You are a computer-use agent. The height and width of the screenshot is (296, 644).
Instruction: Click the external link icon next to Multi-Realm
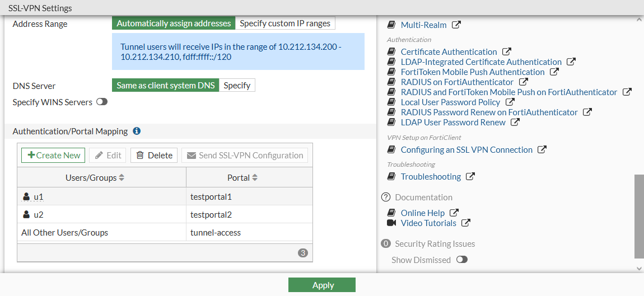tap(457, 25)
